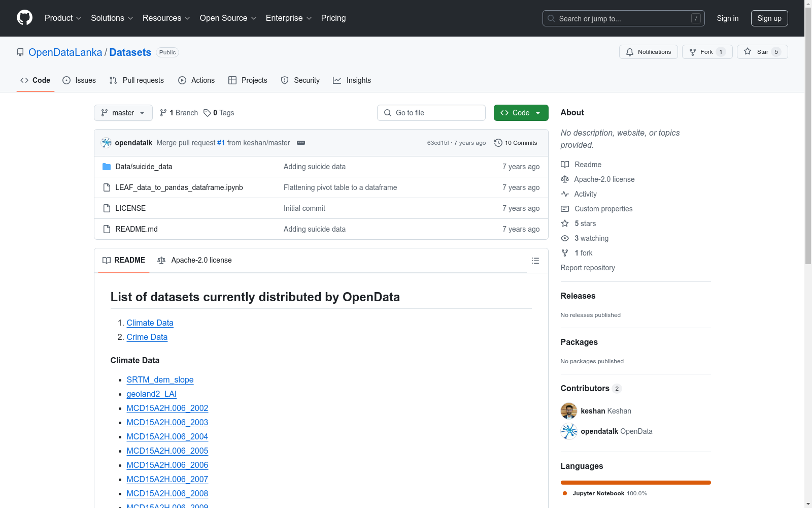The image size is (812, 508).
Task: Switch to the Insights tab
Action: click(x=352, y=80)
